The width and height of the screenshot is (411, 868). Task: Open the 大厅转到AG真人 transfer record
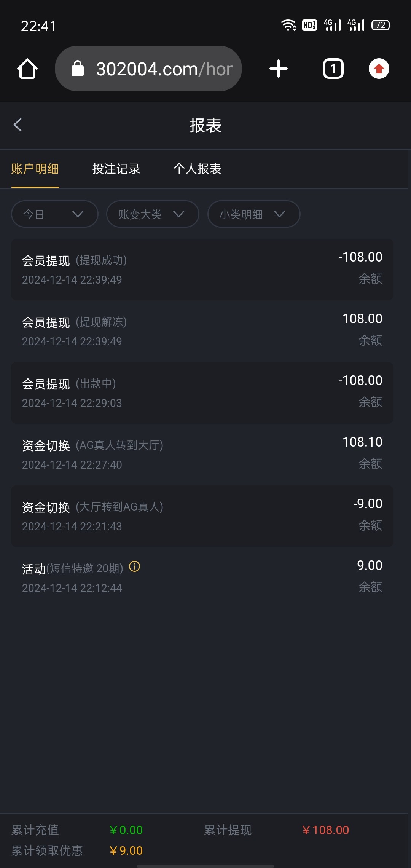[x=202, y=516]
